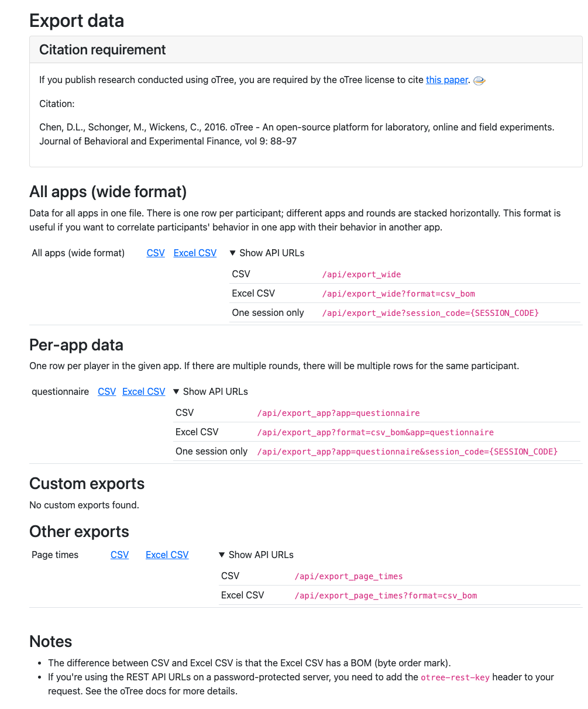Click the export_wide csv_bom format URL

pyautogui.click(x=394, y=294)
